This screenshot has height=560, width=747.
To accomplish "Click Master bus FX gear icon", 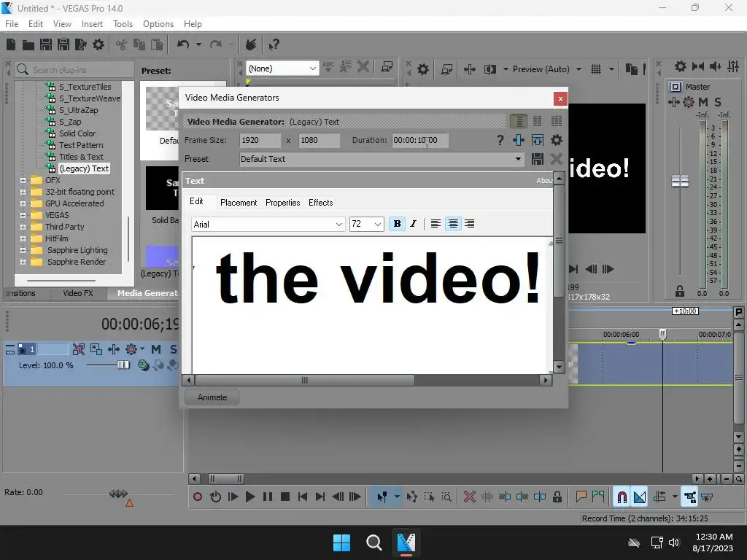I will [689, 102].
